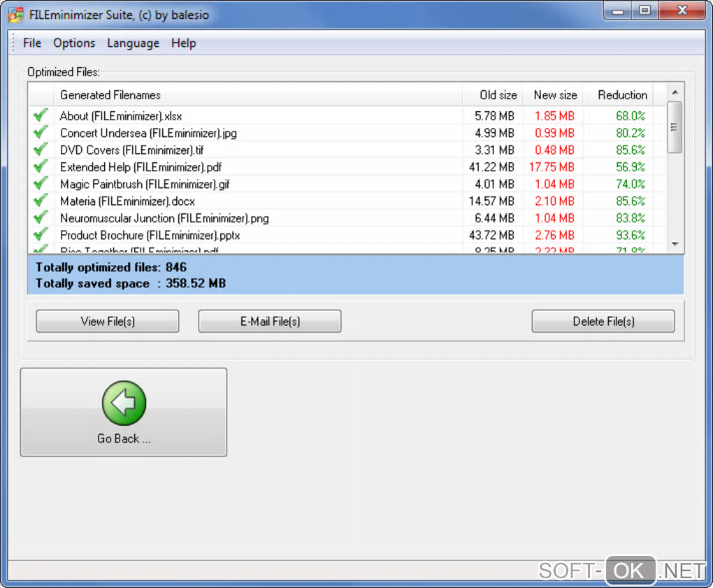Viewport: 713px width, 588px height.
Task: Click the 17.75 MB new size value
Action: pyautogui.click(x=552, y=167)
